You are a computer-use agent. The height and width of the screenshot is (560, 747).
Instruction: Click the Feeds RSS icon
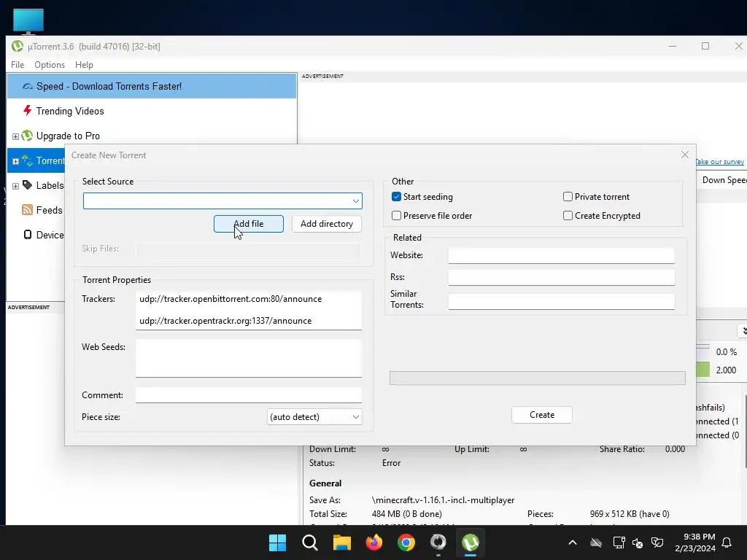(28, 210)
